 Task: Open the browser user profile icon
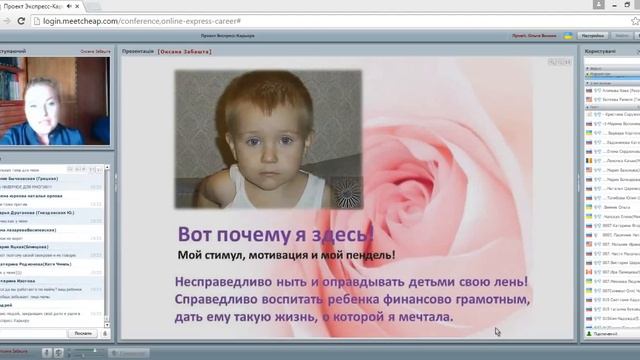click(x=598, y=4)
